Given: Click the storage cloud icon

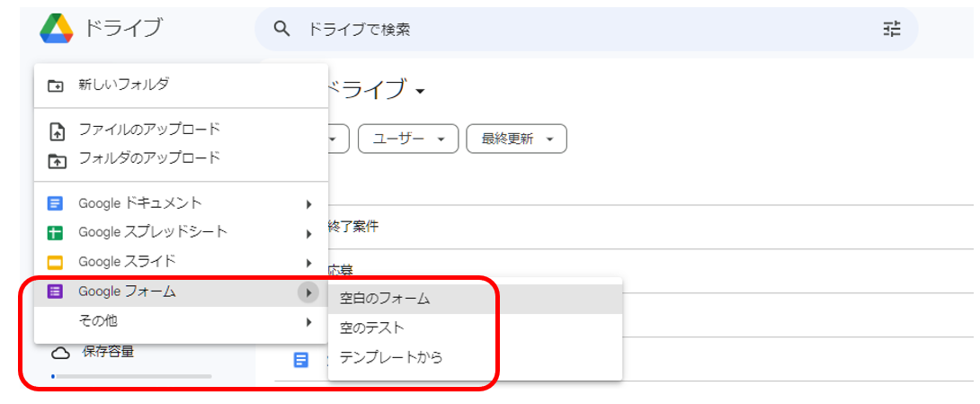Looking at the screenshot, I should [60, 354].
